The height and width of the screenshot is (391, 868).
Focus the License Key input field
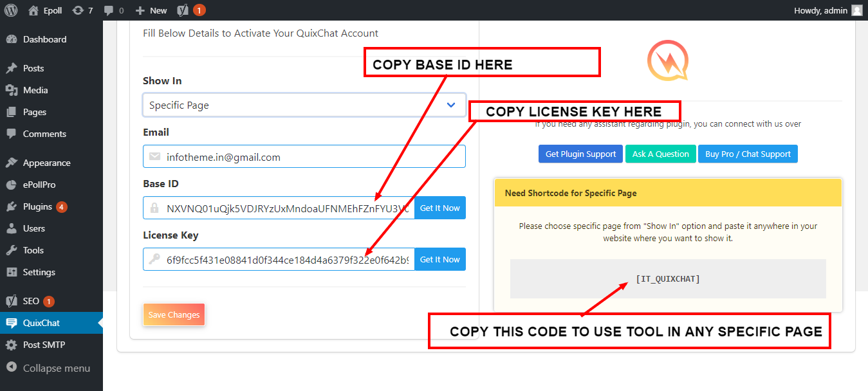point(279,259)
